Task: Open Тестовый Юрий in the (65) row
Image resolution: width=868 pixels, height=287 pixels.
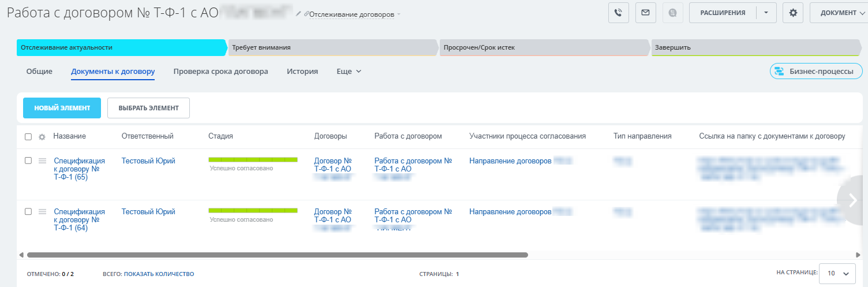Action: coord(148,161)
